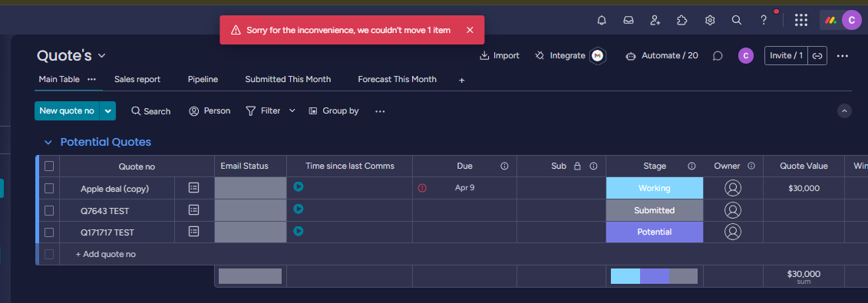The height and width of the screenshot is (303, 868).
Task: Open the help question mark
Action: [764, 21]
